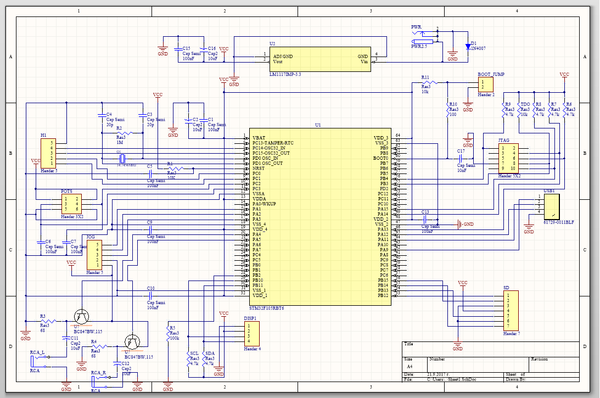Click the Title field in title block
The width and height of the screenshot is (600, 398).
click(491, 349)
